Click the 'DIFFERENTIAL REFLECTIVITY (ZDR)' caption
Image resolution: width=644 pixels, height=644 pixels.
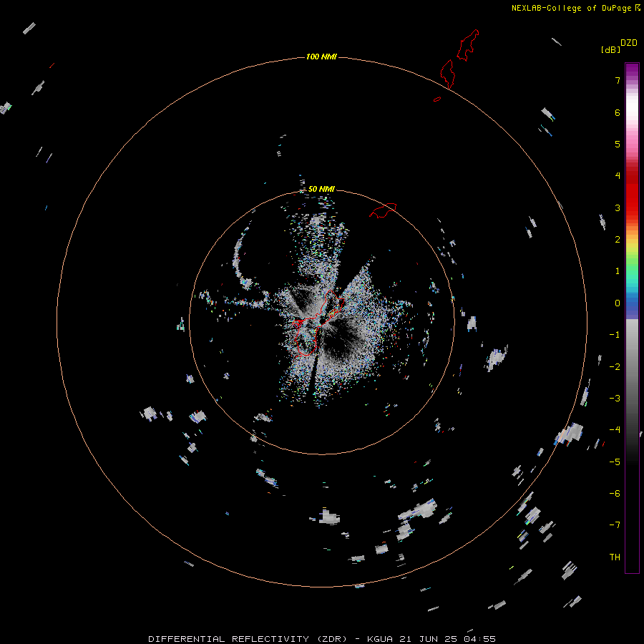click(x=248, y=639)
